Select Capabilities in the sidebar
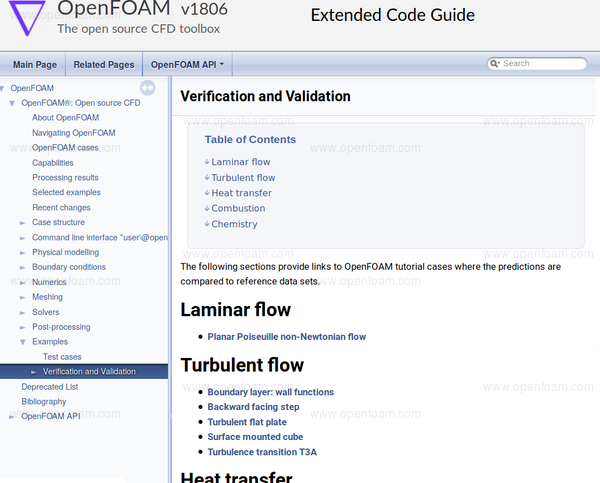600x483 pixels. pos(53,163)
